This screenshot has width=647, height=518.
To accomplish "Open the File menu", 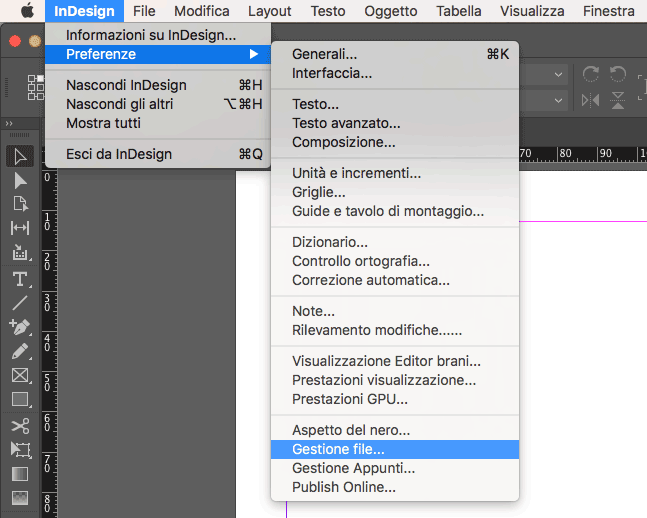I will pyautogui.click(x=144, y=11).
